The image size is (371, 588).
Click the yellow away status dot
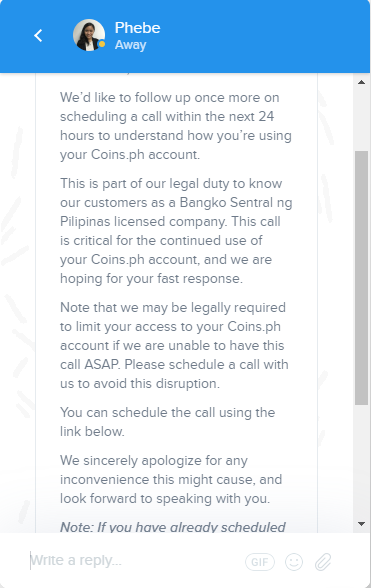coord(101,44)
